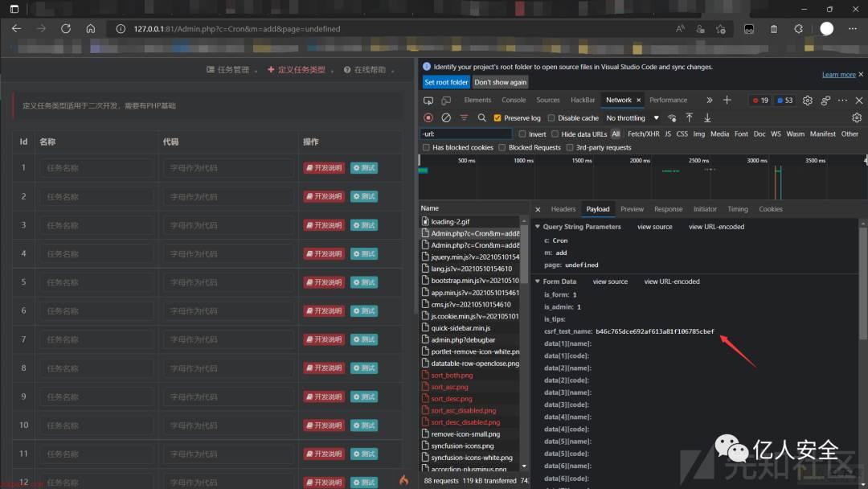Filter requests by Fetch/XHR type
This screenshot has width=868, height=489.
coord(643,134)
